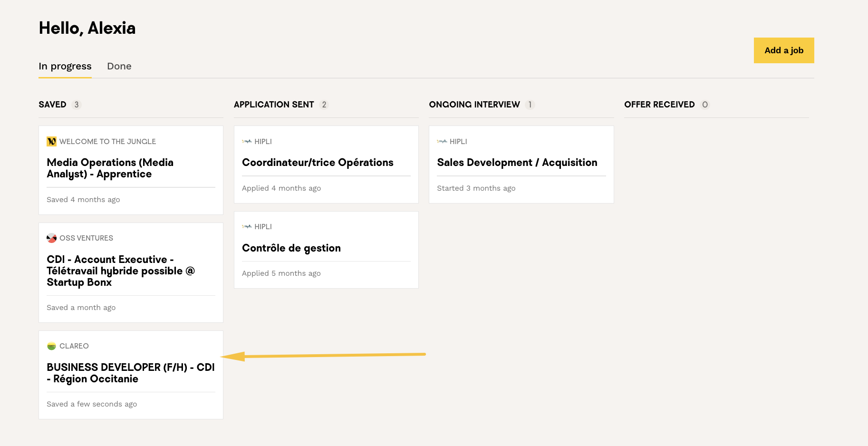868x446 pixels.
Task: Click the Application Sent count badge
Action: tap(324, 105)
